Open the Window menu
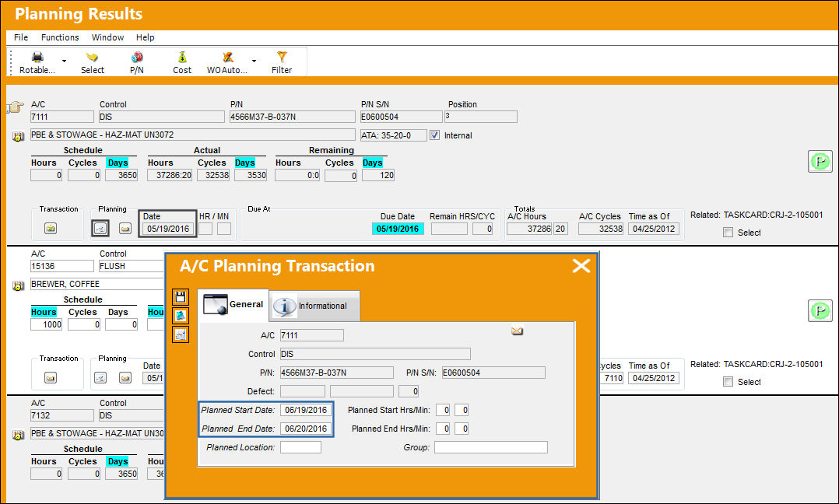Viewport: 839px width, 504px height. (107, 37)
